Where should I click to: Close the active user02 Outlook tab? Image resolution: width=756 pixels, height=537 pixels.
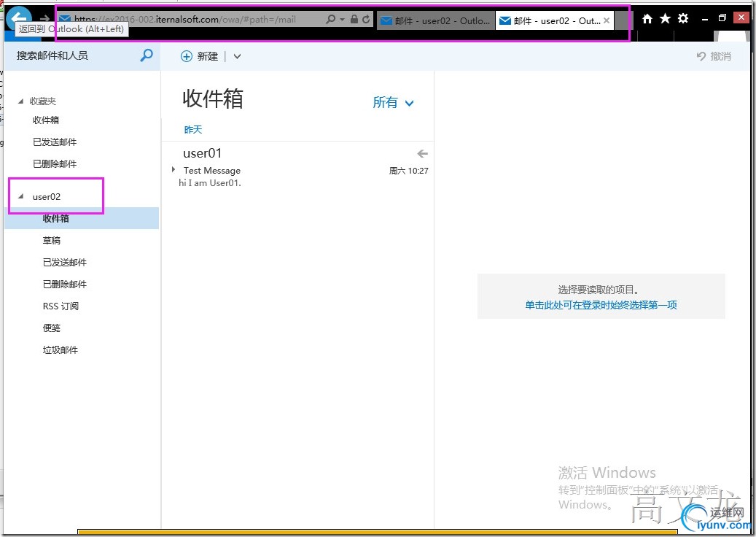(607, 20)
